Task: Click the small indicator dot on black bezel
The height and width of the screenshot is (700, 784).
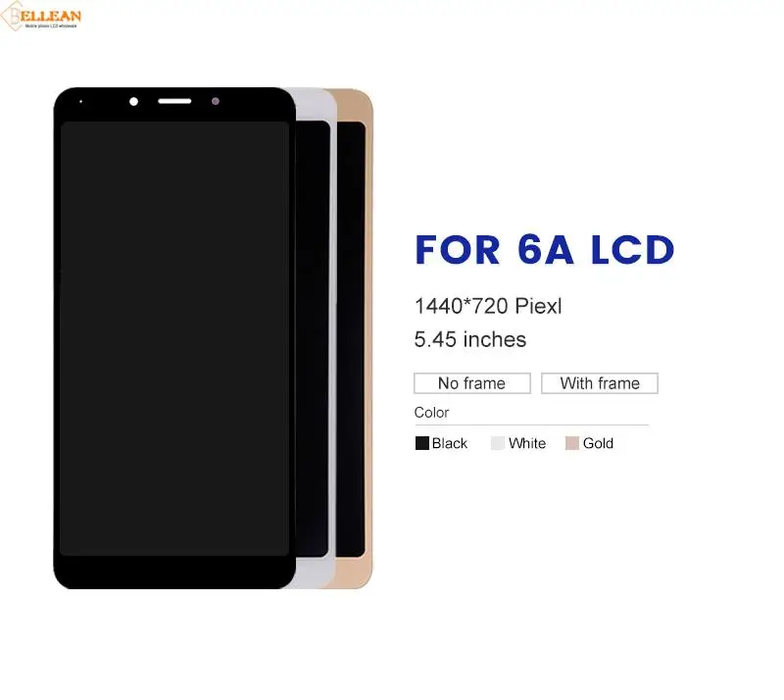Action: coord(81,102)
